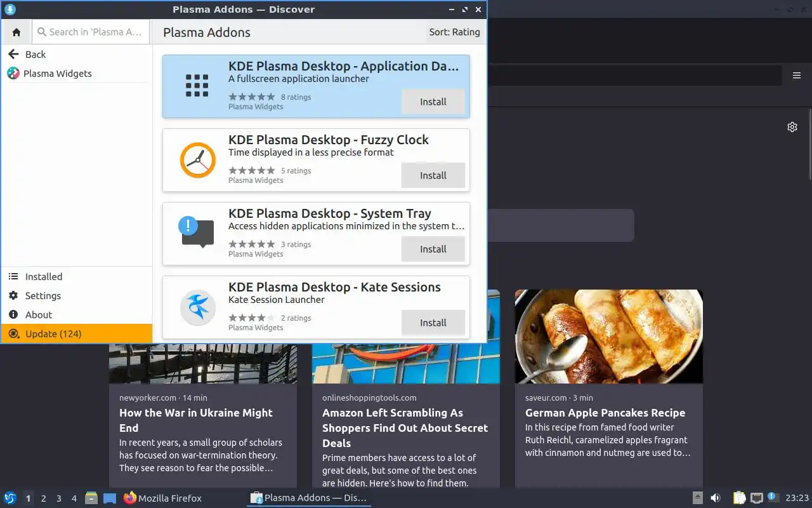Click the Kate Sessions bird icon
Image resolution: width=812 pixels, height=508 pixels.
click(198, 307)
